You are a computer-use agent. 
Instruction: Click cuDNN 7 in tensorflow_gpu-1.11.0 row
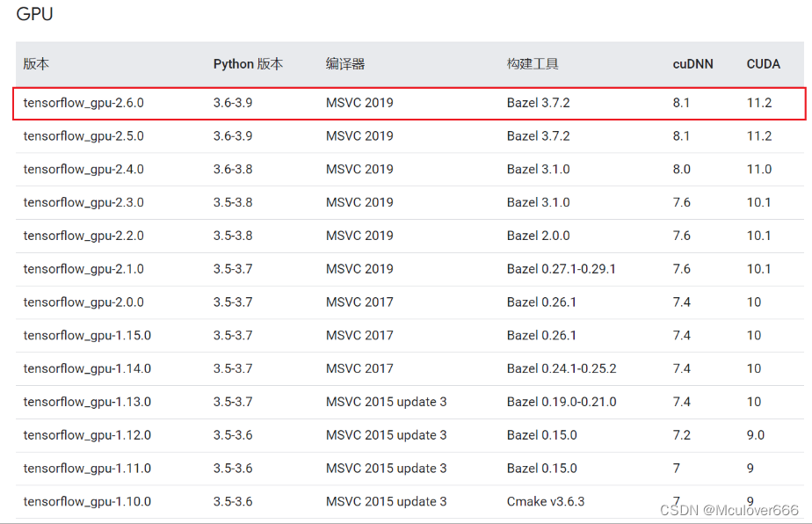click(x=677, y=468)
